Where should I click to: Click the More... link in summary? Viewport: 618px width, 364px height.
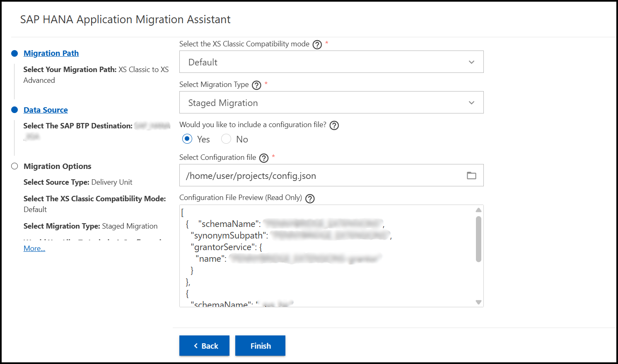pyautogui.click(x=34, y=248)
